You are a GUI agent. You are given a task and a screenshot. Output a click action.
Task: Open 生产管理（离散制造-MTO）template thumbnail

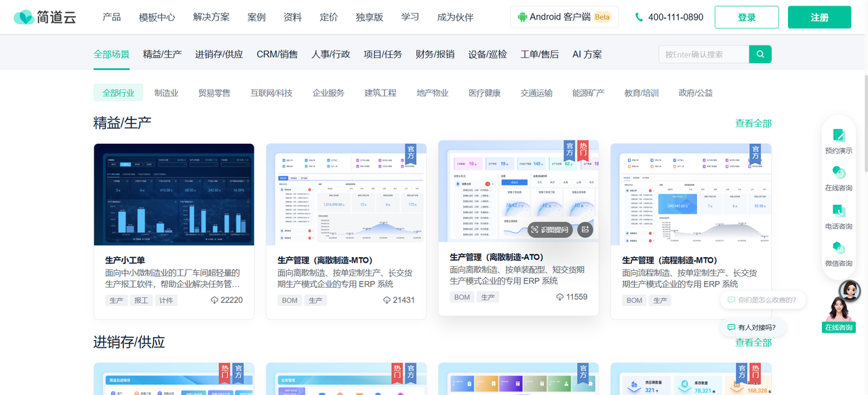tap(346, 194)
